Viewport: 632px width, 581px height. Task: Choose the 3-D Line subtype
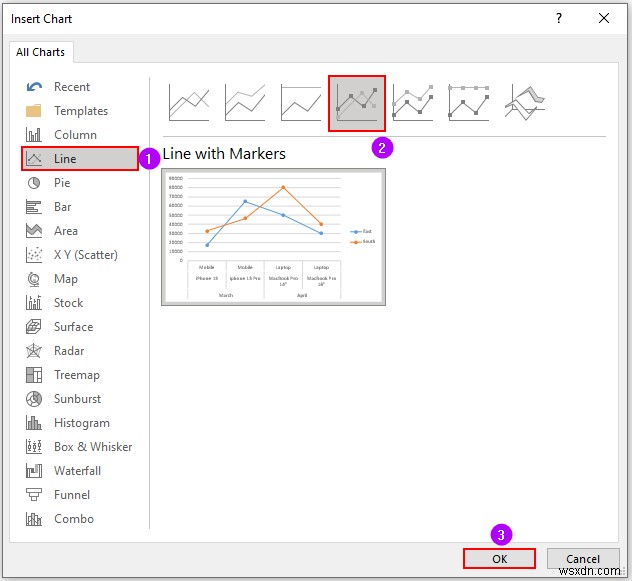click(x=525, y=102)
